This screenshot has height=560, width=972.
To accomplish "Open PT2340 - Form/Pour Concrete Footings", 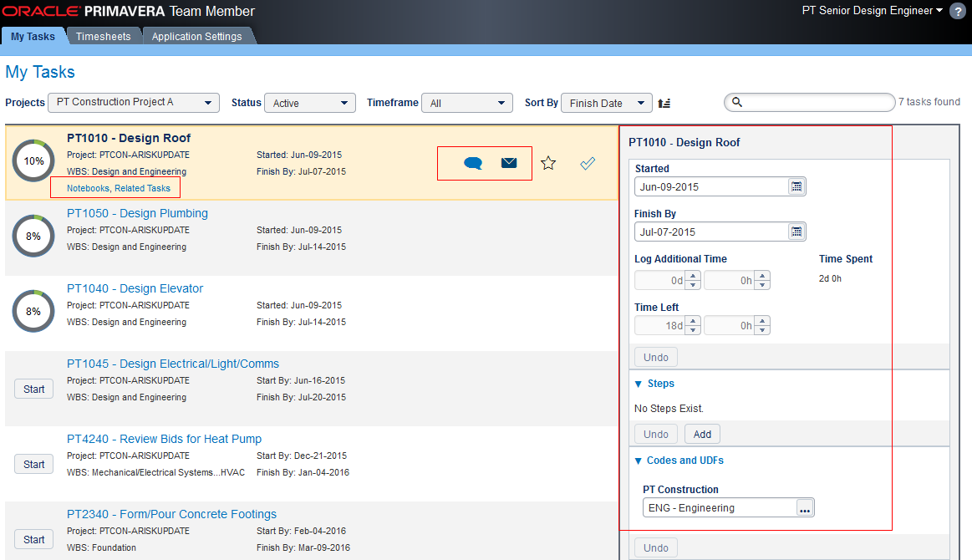I will [171, 514].
